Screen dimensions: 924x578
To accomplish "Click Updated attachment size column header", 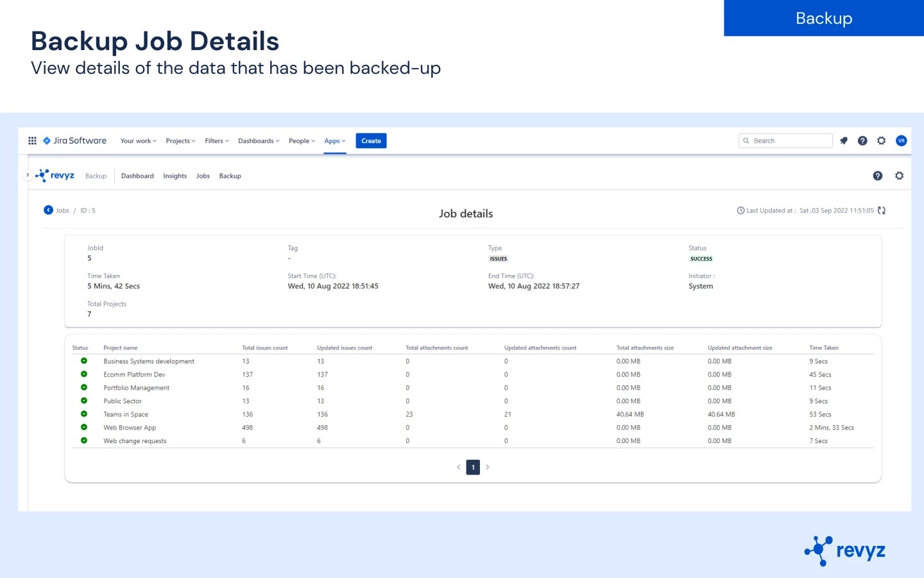I will tap(740, 347).
